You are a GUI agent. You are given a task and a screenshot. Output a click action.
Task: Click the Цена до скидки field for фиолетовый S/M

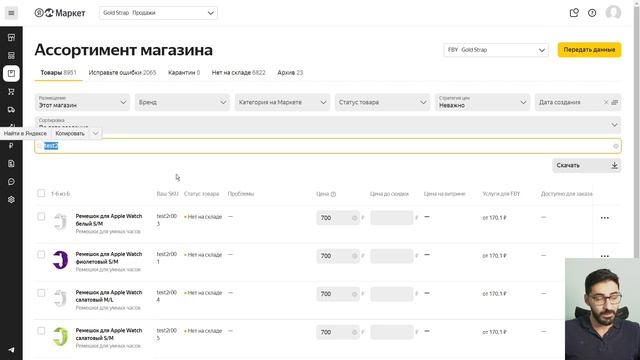[391, 256]
